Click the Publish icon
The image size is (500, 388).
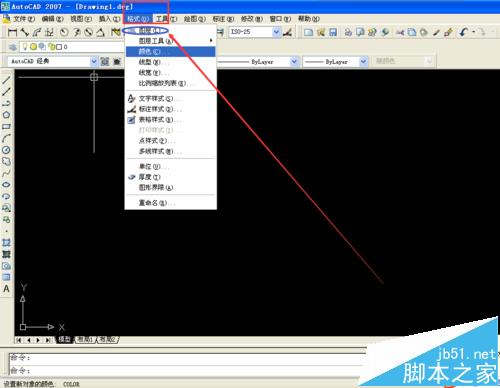372,32
